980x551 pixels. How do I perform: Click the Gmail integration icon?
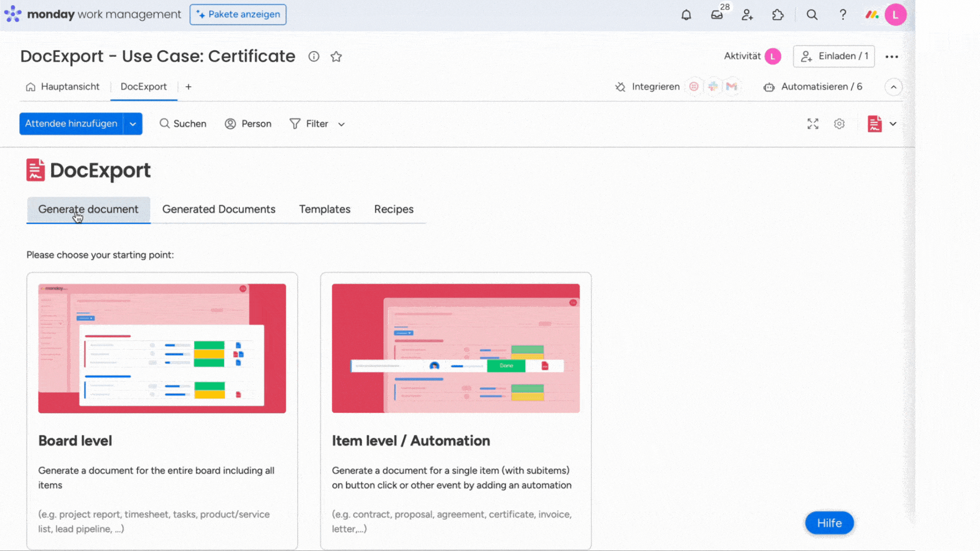pyautogui.click(x=732, y=87)
